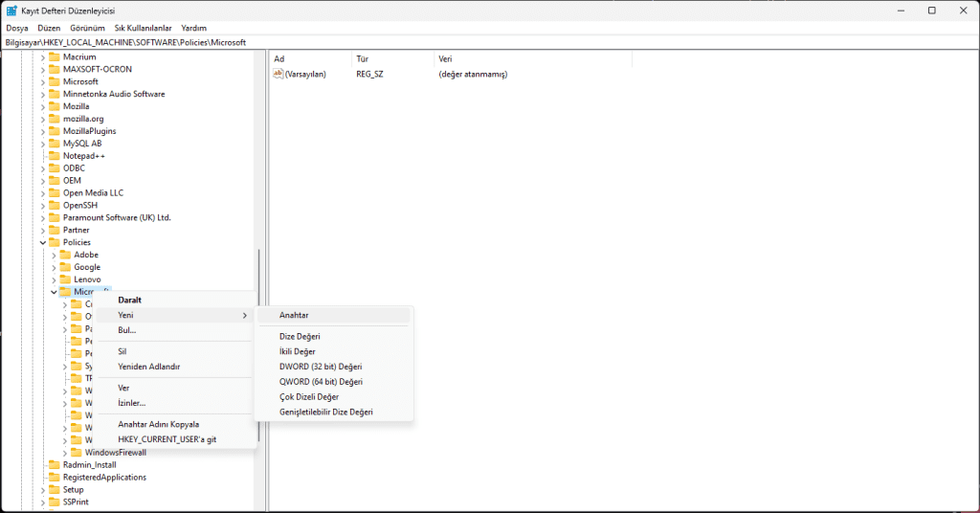Click the (Varsayılan) string value icon

278,74
